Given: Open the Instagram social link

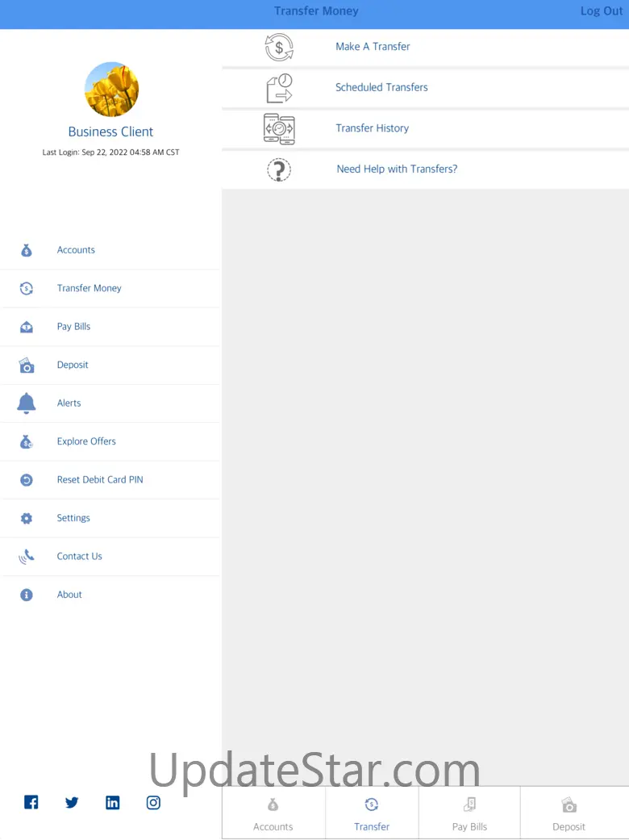Looking at the screenshot, I should (153, 803).
